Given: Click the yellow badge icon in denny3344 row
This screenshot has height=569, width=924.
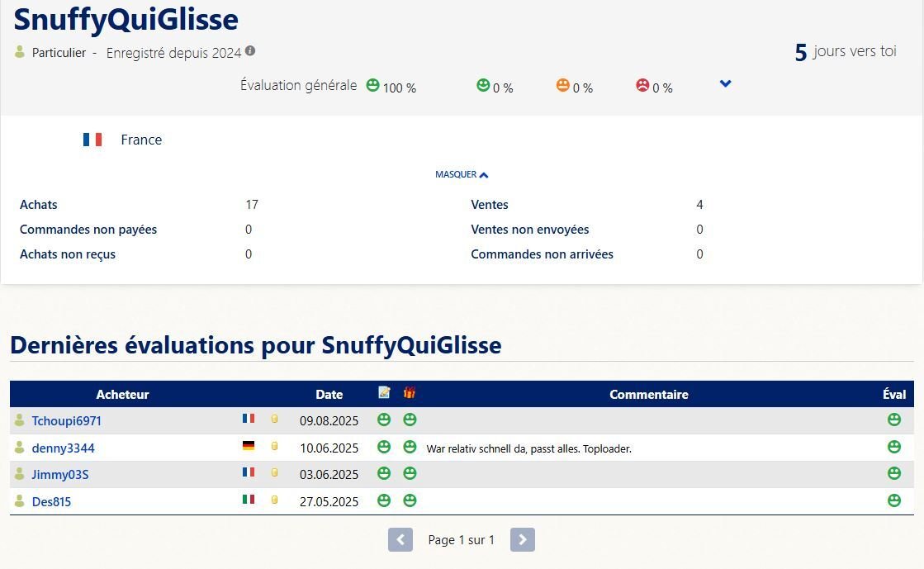Looking at the screenshot, I should pos(275,446).
